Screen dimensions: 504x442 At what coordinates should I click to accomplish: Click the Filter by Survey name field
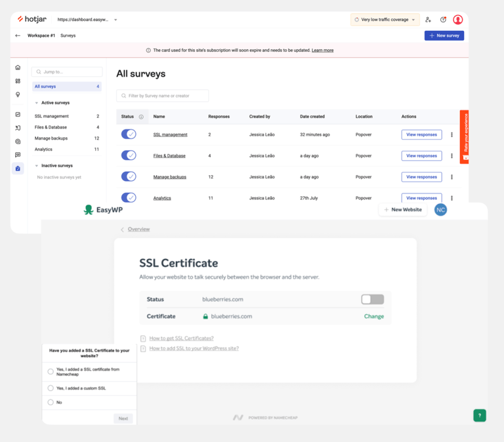point(162,96)
